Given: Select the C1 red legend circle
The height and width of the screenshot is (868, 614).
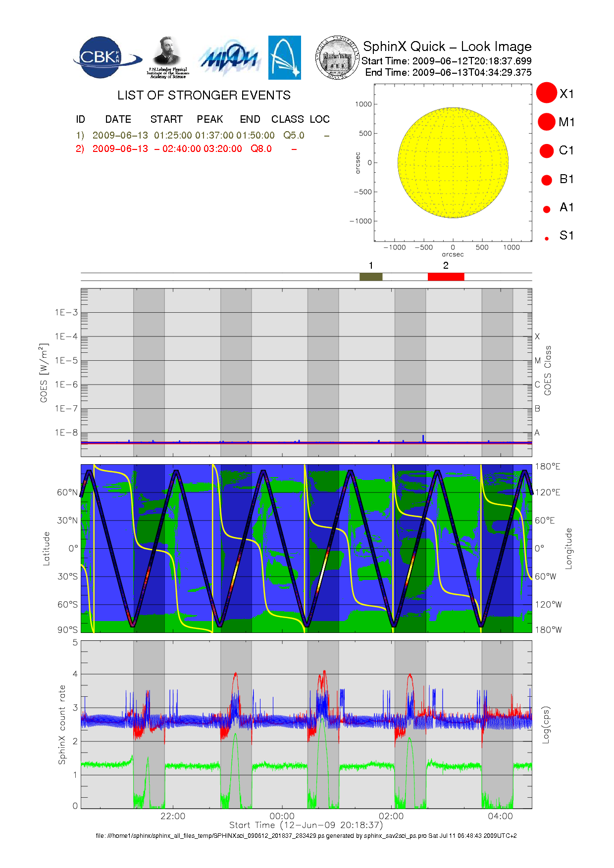Looking at the screenshot, I should (x=547, y=150).
